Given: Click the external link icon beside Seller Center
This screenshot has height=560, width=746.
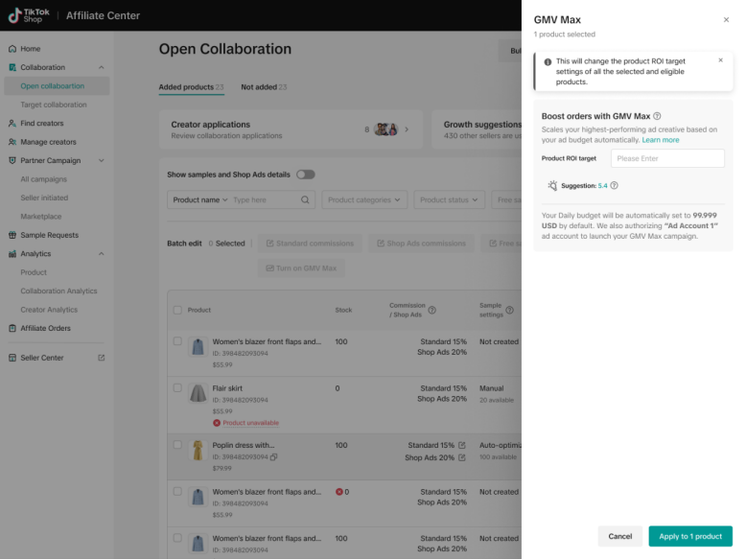Looking at the screenshot, I should click(x=102, y=358).
